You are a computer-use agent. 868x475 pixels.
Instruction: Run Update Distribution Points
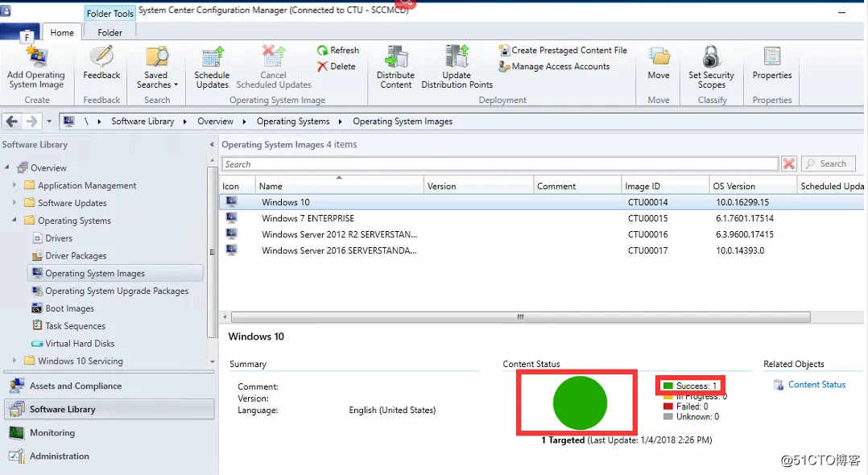tap(457, 68)
